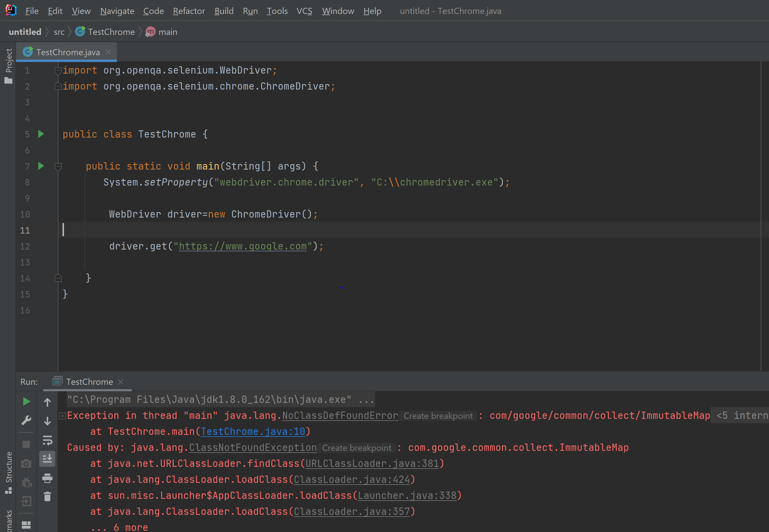This screenshot has height=532, width=769.
Task: Collapse the main method code block
Action: [x=58, y=166]
